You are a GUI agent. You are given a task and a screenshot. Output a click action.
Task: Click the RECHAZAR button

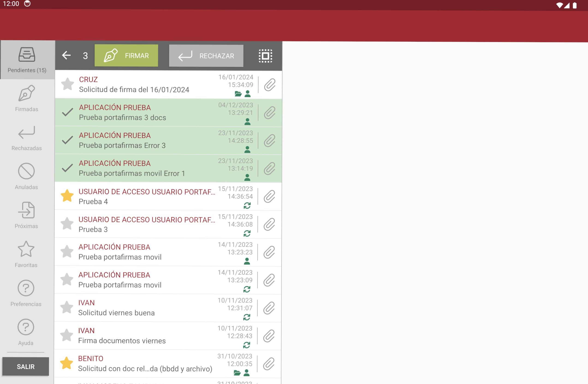pyautogui.click(x=206, y=56)
